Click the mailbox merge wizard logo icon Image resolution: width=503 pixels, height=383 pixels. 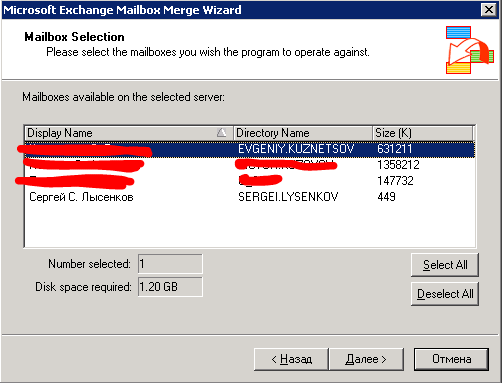[469, 50]
